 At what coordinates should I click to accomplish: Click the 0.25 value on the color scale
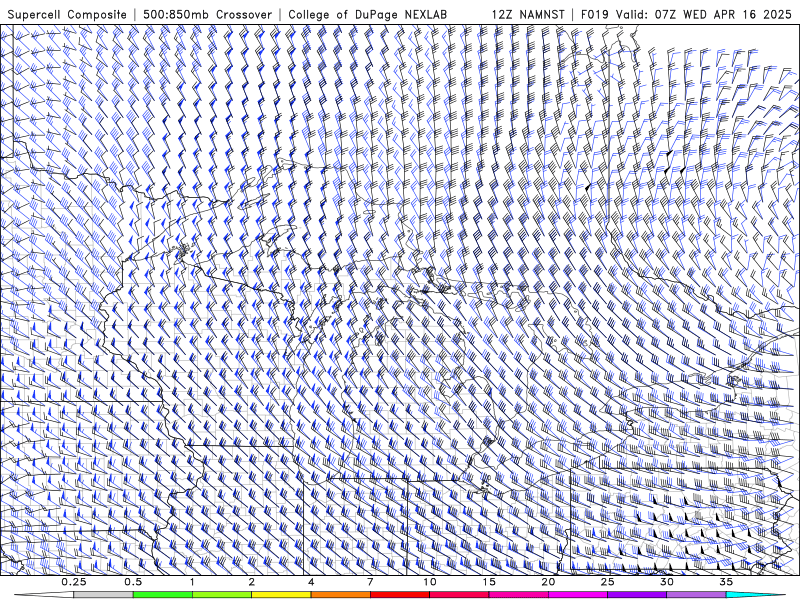tap(74, 582)
